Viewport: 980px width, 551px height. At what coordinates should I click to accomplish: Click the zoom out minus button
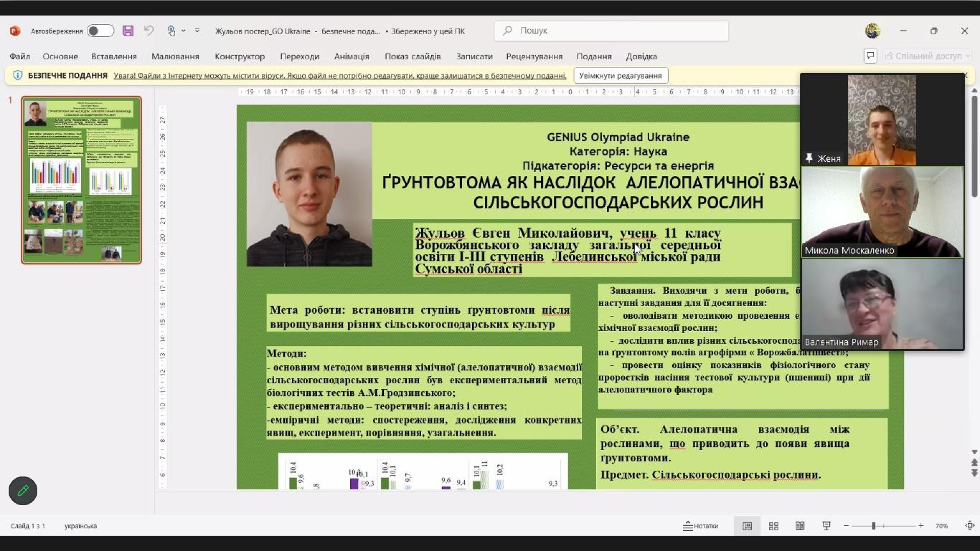pyautogui.click(x=846, y=525)
